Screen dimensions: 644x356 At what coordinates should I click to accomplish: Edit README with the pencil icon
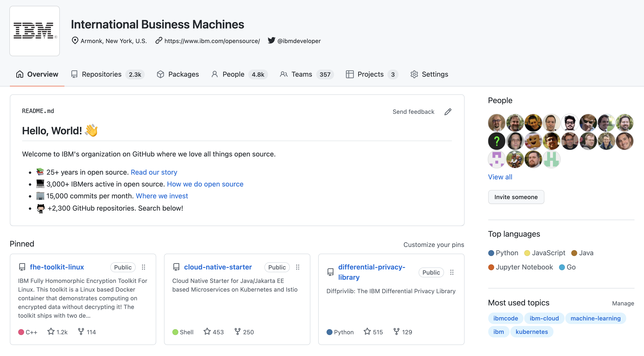448,112
